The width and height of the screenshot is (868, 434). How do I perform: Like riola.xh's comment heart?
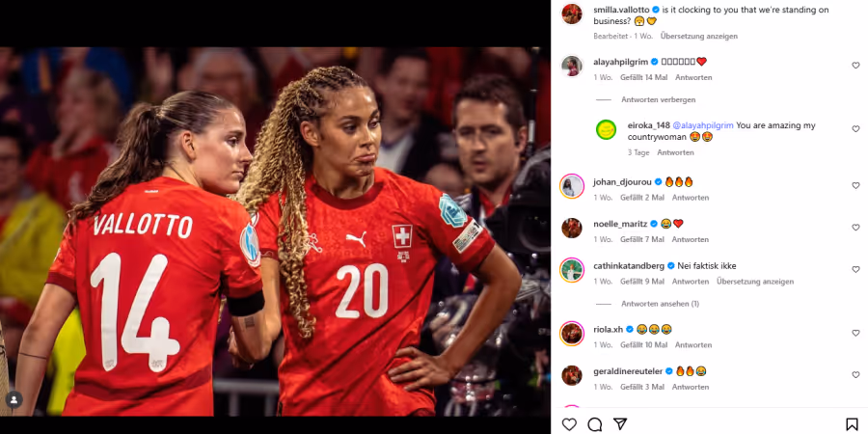pyautogui.click(x=855, y=334)
